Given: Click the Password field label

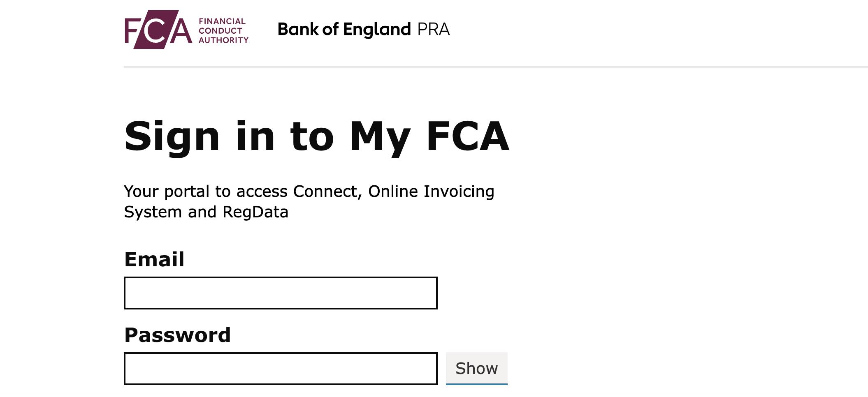Looking at the screenshot, I should 177,335.
